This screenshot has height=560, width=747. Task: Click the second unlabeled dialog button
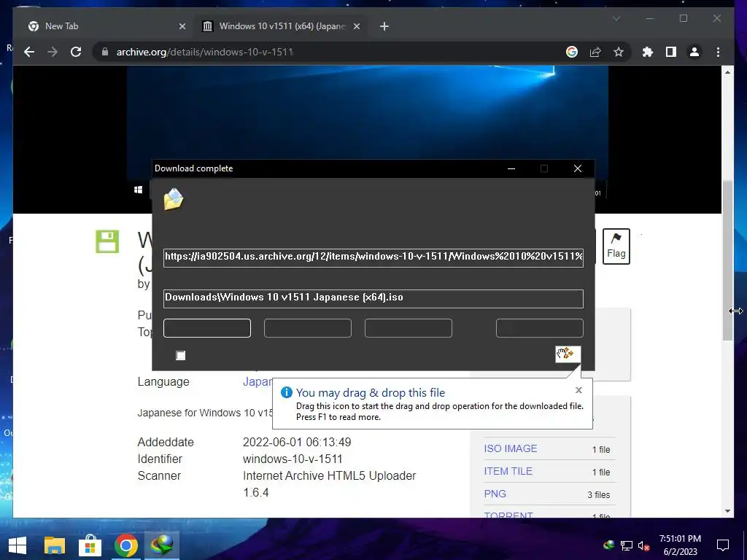click(308, 328)
